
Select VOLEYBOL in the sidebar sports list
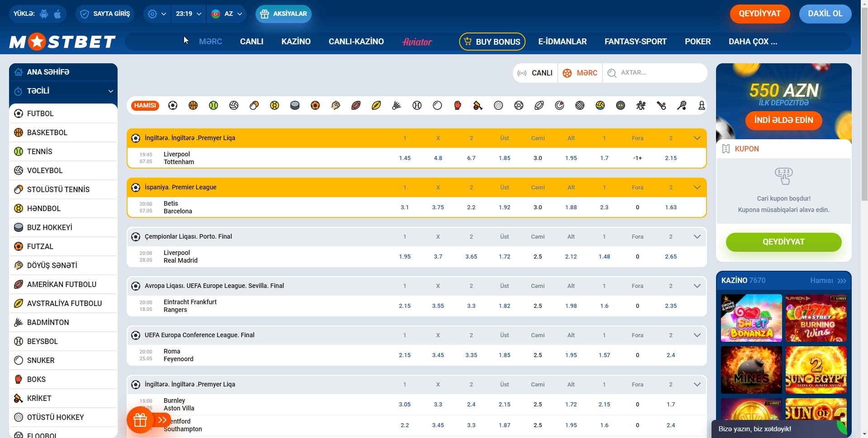pyautogui.click(x=63, y=170)
